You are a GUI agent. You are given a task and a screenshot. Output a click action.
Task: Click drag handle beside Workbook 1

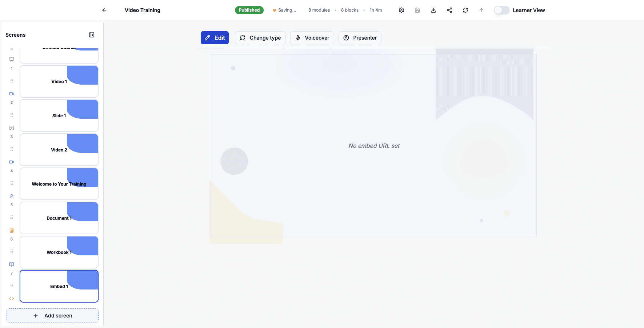(12, 251)
